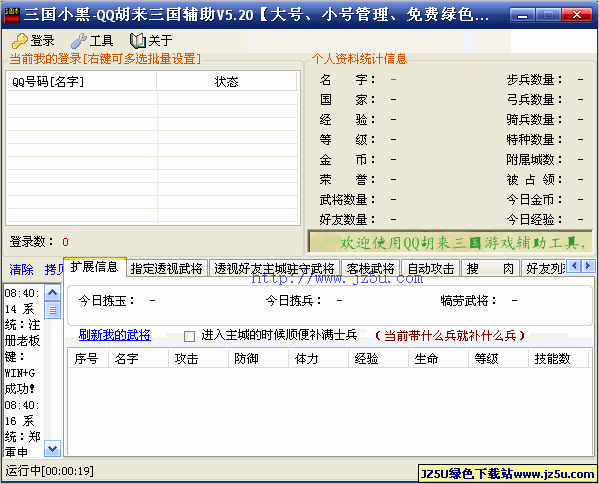Click the 状态 column header
The image size is (599, 484).
(x=227, y=81)
